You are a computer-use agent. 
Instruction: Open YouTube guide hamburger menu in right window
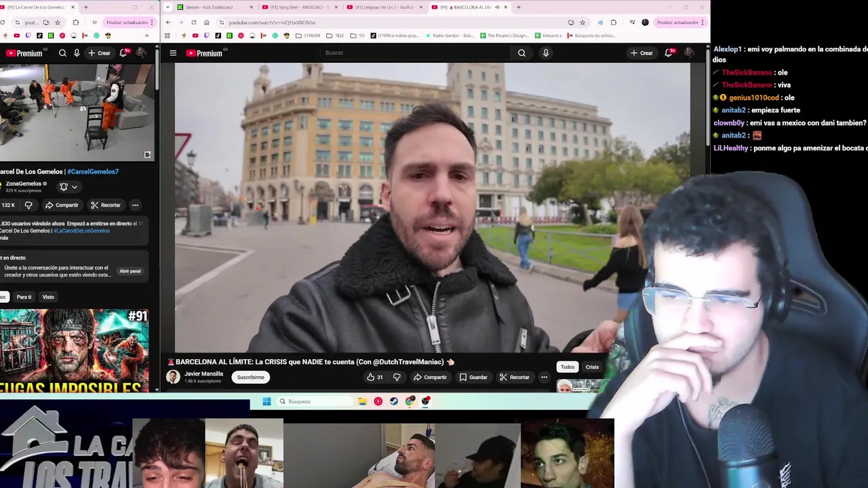tap(173, 53)
